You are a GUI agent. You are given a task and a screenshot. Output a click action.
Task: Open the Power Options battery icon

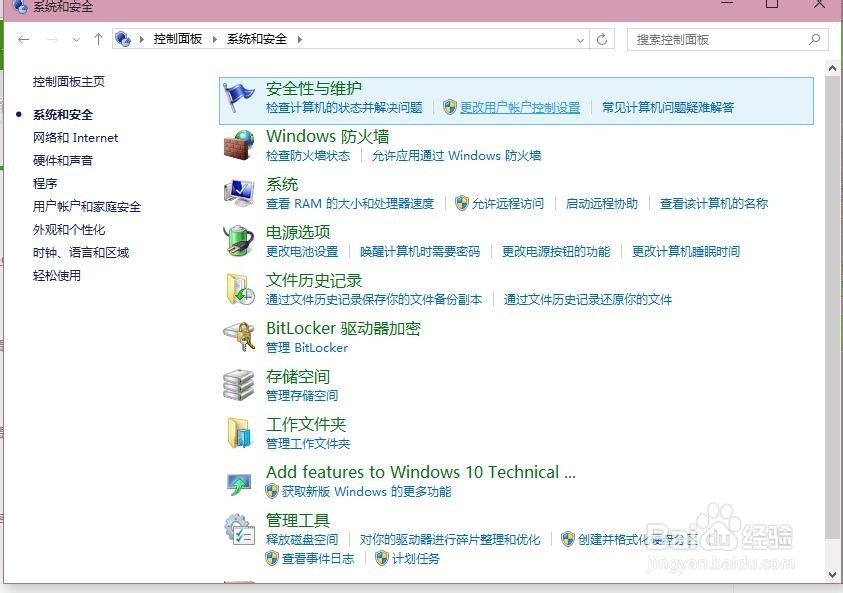[x=239, y=241]
